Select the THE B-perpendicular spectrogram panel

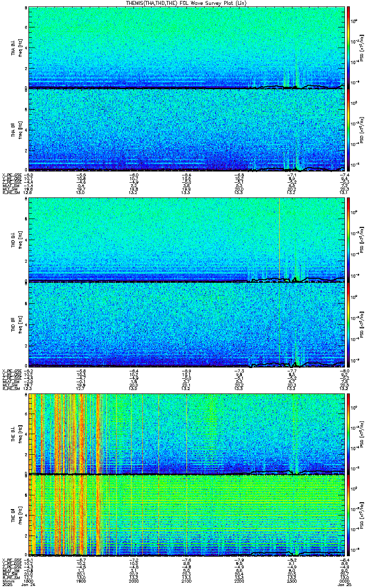186,434
